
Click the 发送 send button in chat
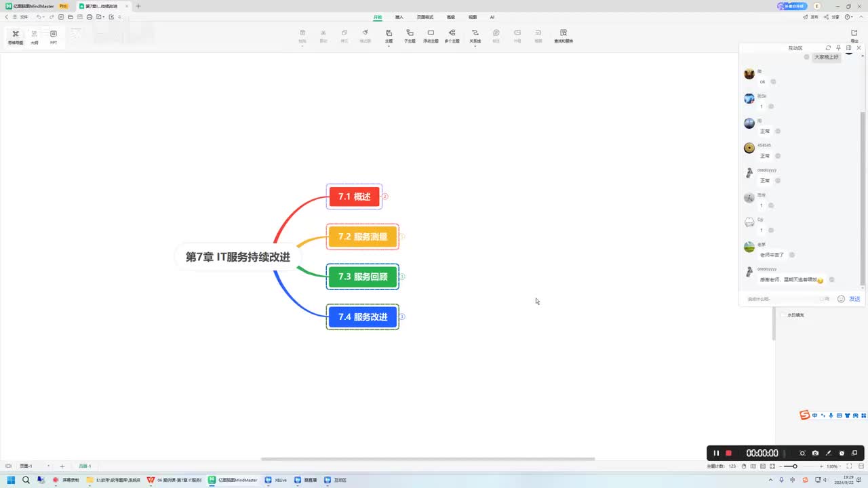click(854, 299)
